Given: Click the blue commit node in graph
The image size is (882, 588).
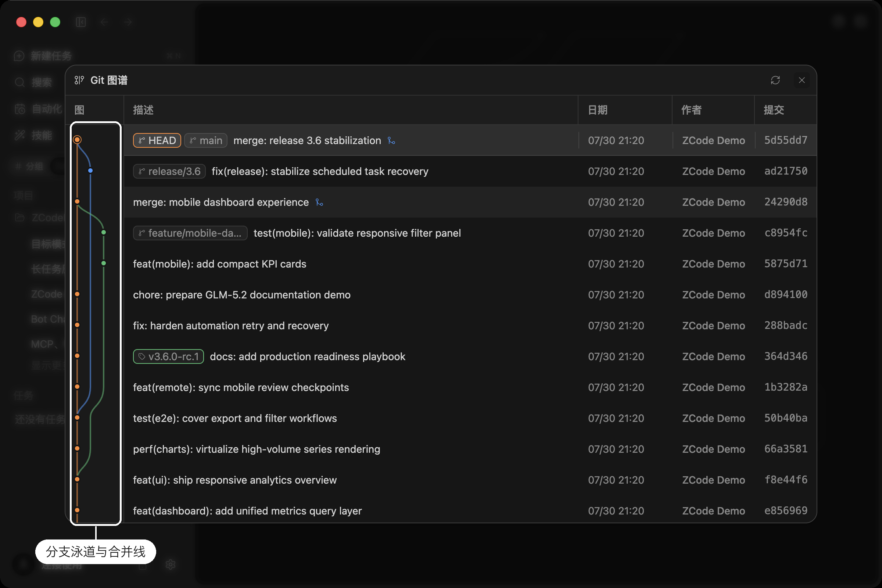Looking at the screenshot, I should coord(90,171).
